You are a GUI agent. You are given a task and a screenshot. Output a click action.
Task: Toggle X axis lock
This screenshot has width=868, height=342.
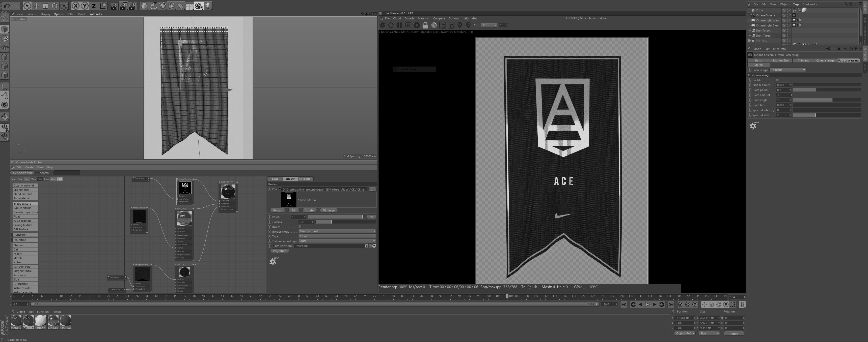75,6
